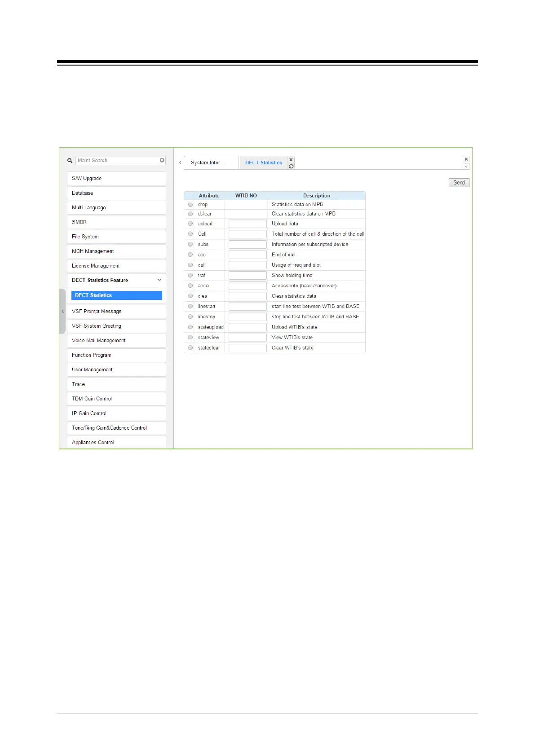Open Multi Language menu item
This screenshot has width=535, height=756.
tap(116, 207)
